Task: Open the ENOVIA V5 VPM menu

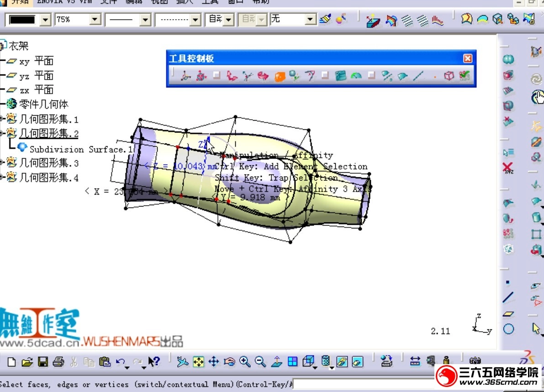Action: [x=64, y=1]
